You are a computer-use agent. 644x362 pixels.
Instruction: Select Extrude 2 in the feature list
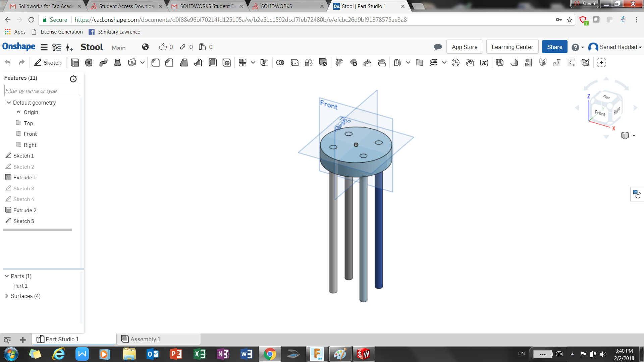[25, 210]
